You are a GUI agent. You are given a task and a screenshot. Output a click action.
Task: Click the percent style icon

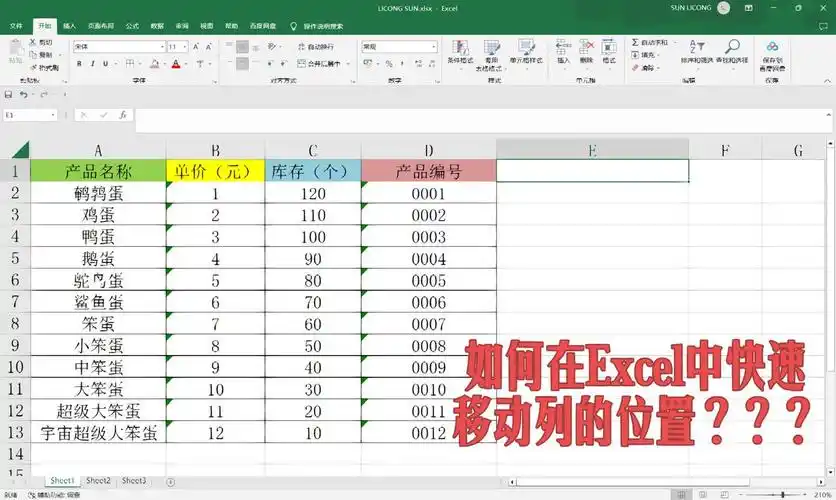point(389,63)
